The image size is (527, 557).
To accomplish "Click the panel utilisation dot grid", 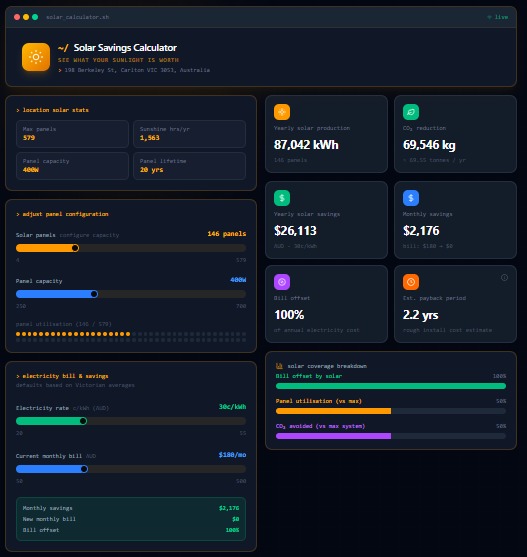I will coord(131,337).
